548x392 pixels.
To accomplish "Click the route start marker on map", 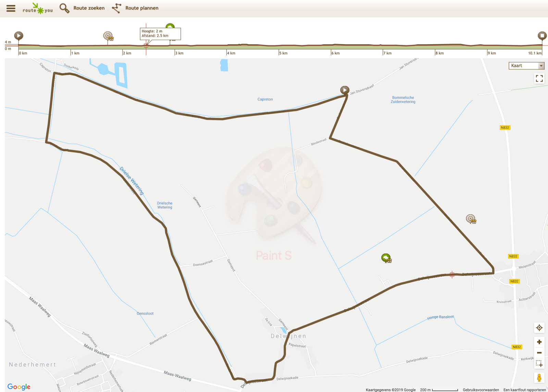I will click(x=345, y=90).
